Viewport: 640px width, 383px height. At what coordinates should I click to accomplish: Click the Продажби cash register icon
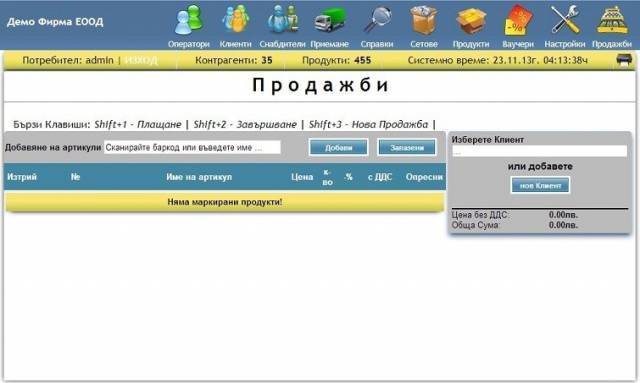tap(612, 20)
